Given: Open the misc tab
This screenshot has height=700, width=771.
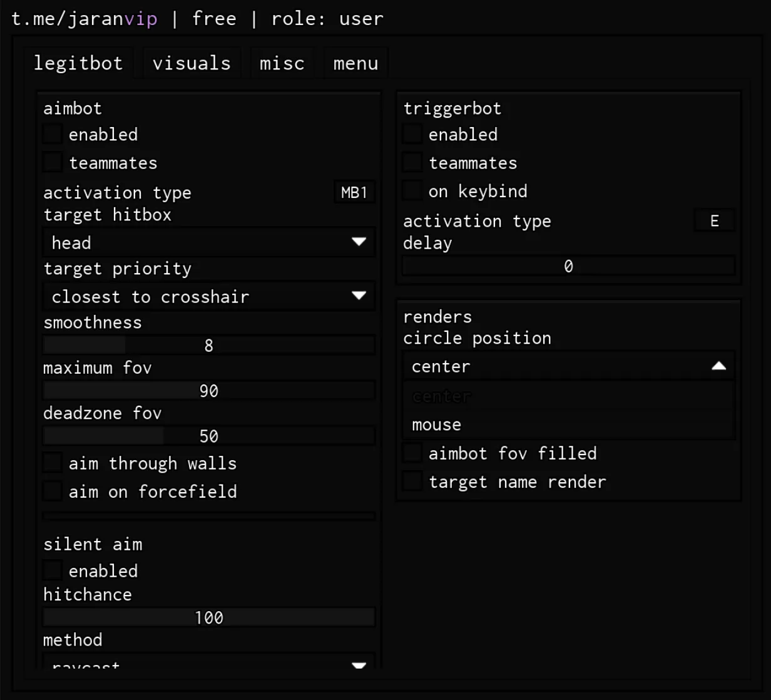Looking at the screenshot, I should coord(282,63).
